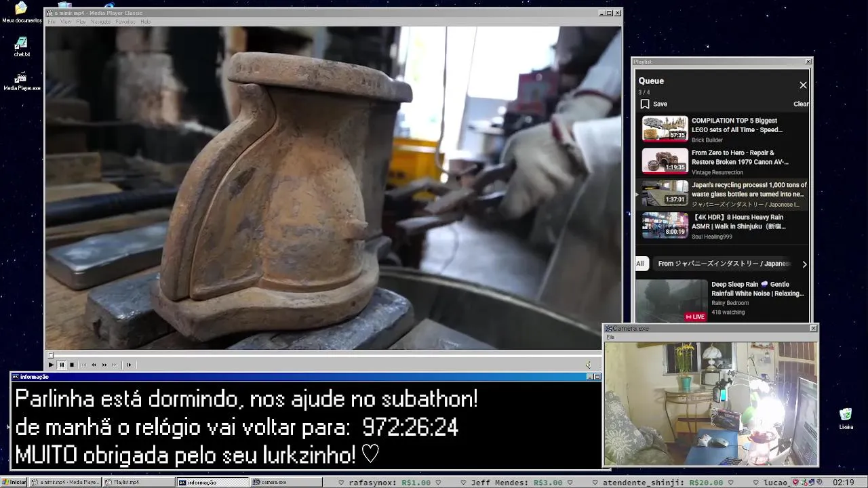Viewport: 868px width, 488px height.
Task: Click the Iniciar start button
Action: pos(14,482)
